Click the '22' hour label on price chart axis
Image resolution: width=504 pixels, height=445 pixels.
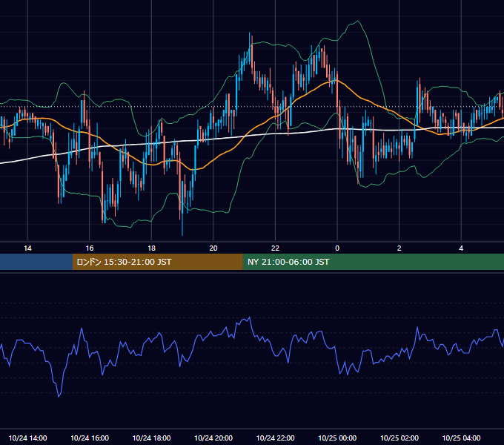pyautogui.click(x=275, y=248)
